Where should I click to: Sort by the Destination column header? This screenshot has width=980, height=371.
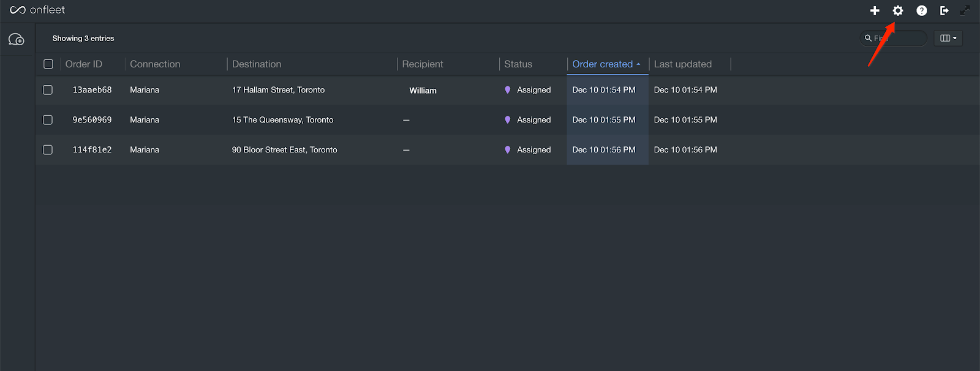pos(257,64)
